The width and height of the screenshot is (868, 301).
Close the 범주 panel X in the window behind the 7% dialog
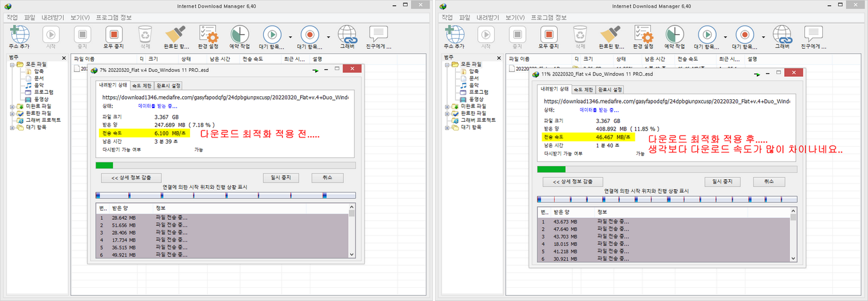(64, 59)
